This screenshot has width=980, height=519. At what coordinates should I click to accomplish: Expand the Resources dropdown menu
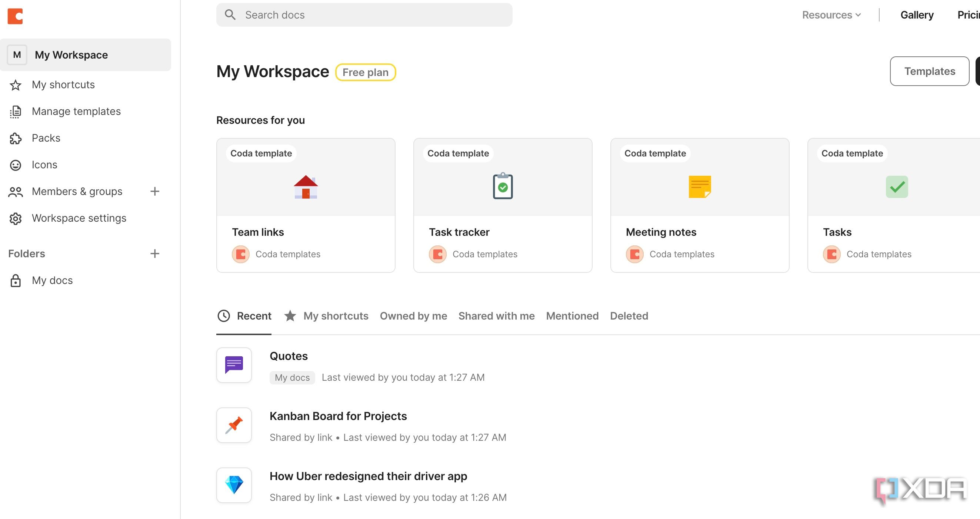831,15
